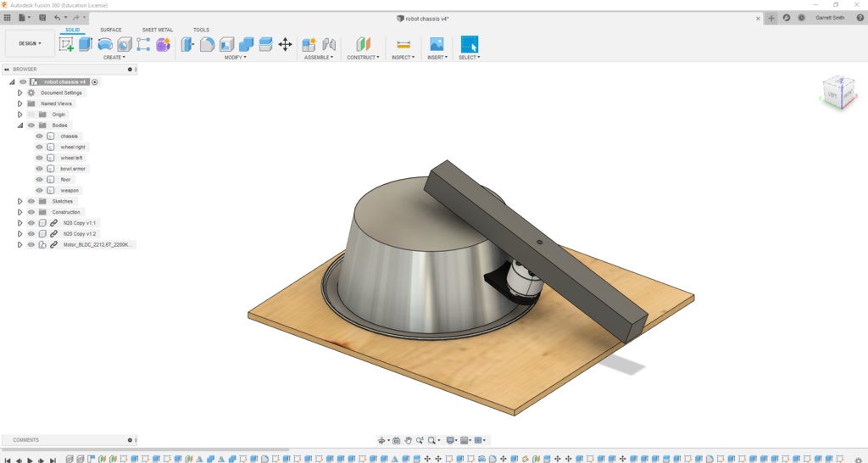This screenshot has width=868, height=463.
Task: Close the robot chassis v4 document tab
Action: [758, 19]
